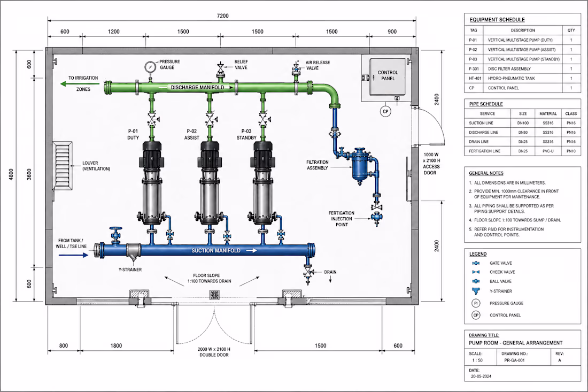
Task: Click the check valve icon in the legend
Action: [476, 272]
